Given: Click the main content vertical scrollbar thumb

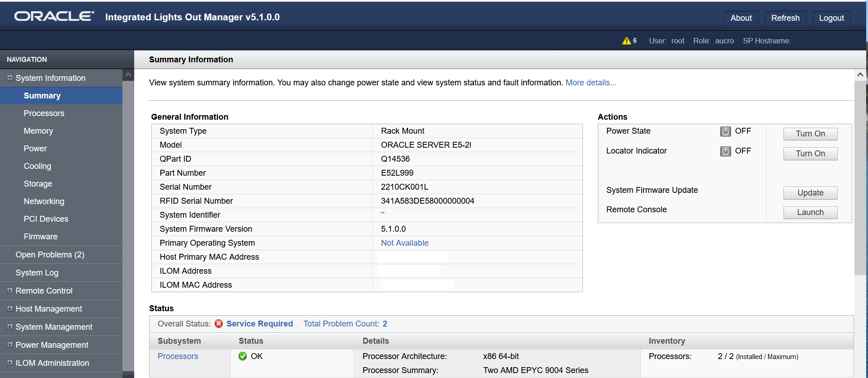Looking at the screenshot, I should pos(860,178).
